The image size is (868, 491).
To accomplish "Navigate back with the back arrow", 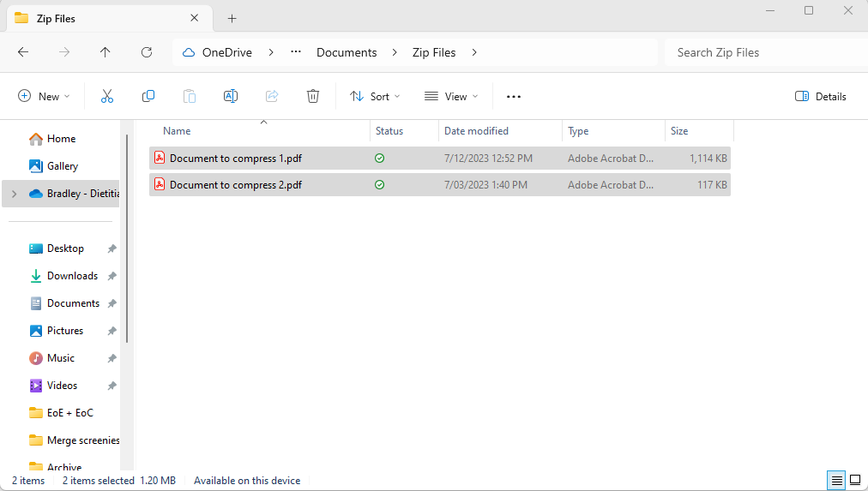I will [23, 52].
